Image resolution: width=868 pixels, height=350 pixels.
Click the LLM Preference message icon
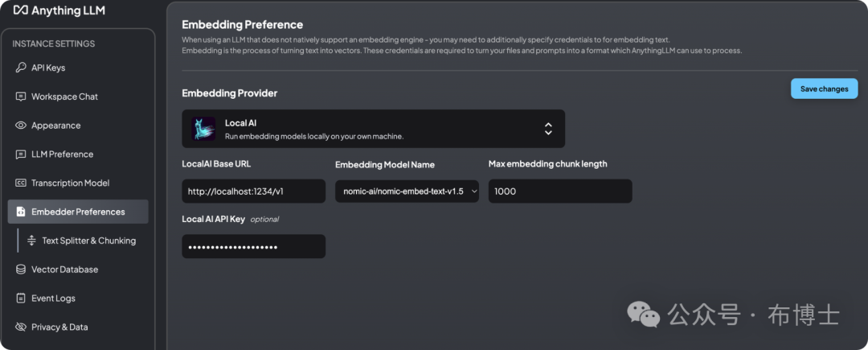click(x=20, y=154)
